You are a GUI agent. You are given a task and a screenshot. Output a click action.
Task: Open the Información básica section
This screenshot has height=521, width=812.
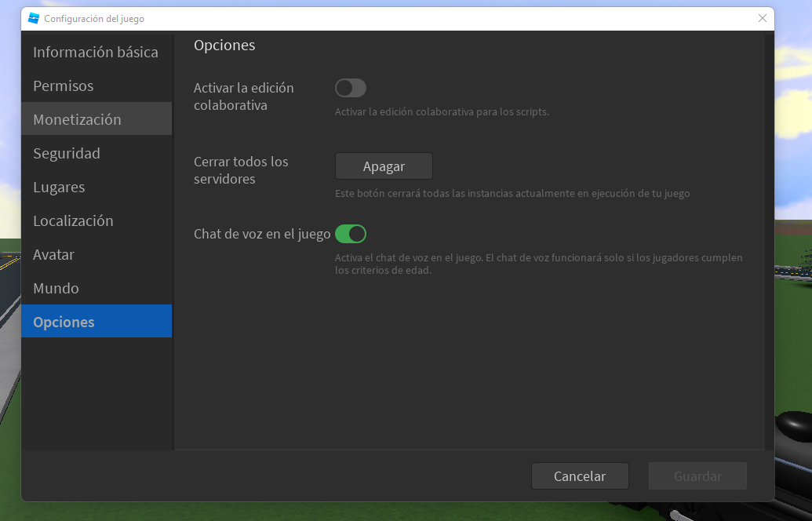(x=96, y=52)
